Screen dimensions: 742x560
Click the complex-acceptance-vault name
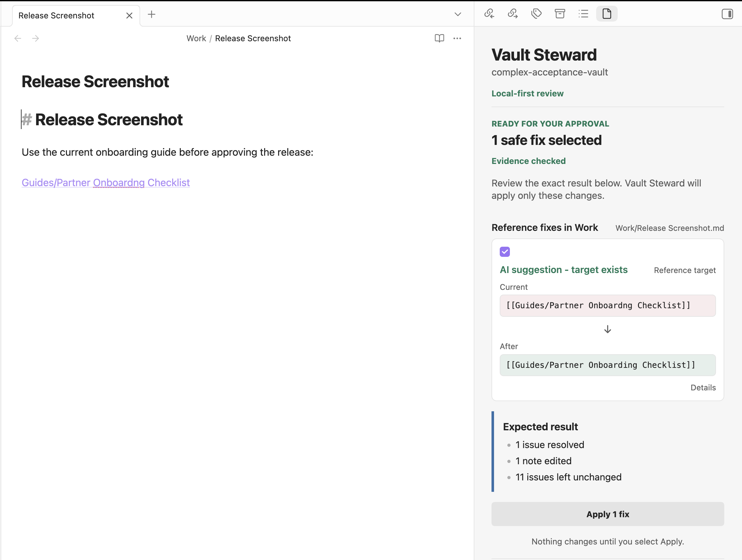point(550,72)
